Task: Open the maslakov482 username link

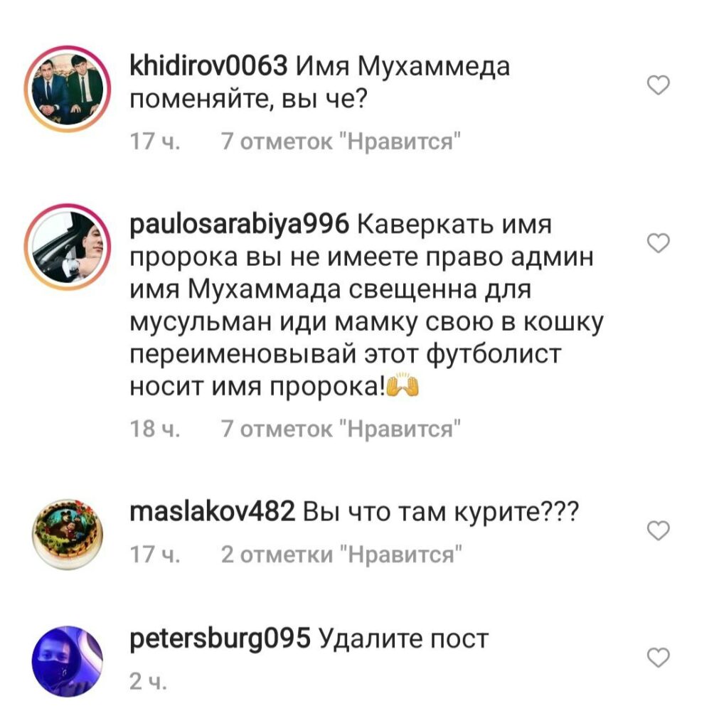Action: (x=213, y=512)
